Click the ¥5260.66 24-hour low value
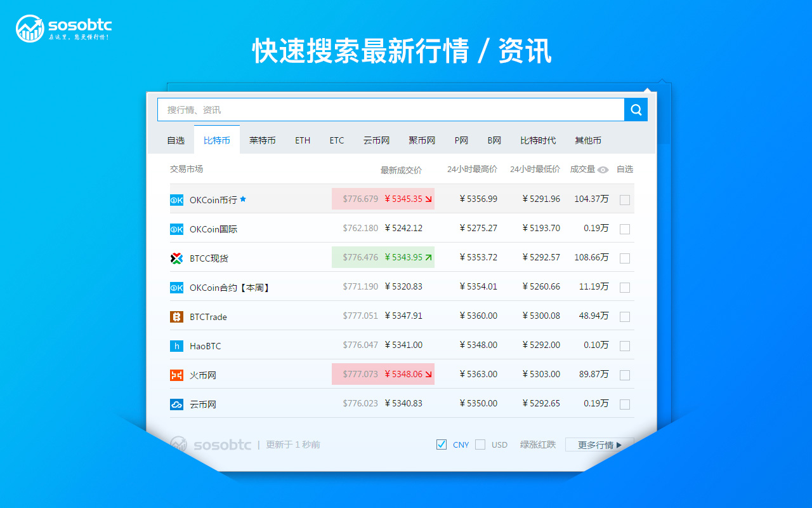 [x=541, y=286]
